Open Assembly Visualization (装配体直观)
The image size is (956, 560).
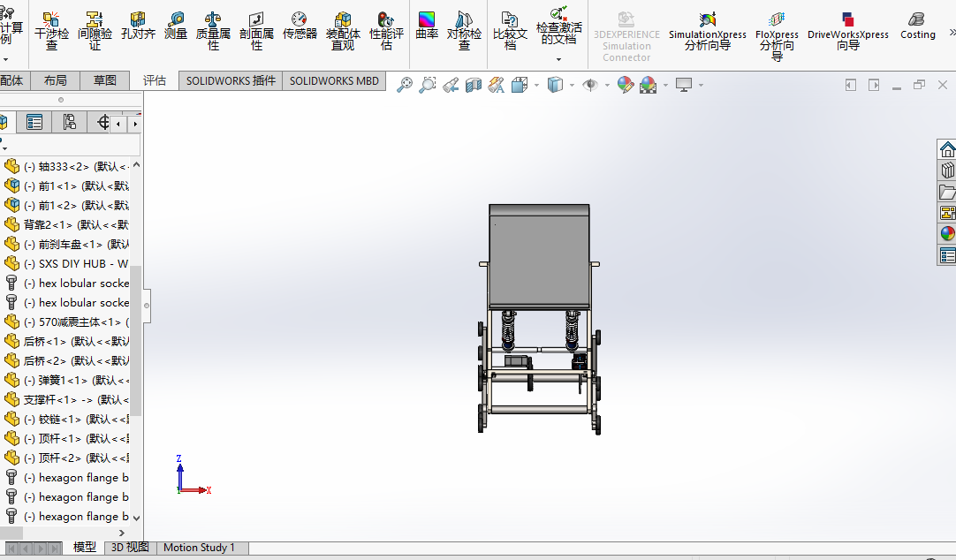(x=343, y=30)
